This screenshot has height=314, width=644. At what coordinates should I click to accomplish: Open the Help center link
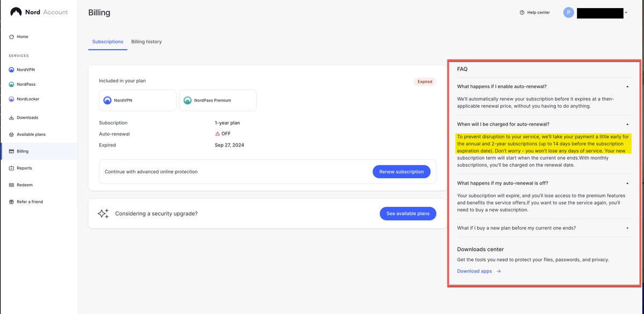(x=535, y=12)
